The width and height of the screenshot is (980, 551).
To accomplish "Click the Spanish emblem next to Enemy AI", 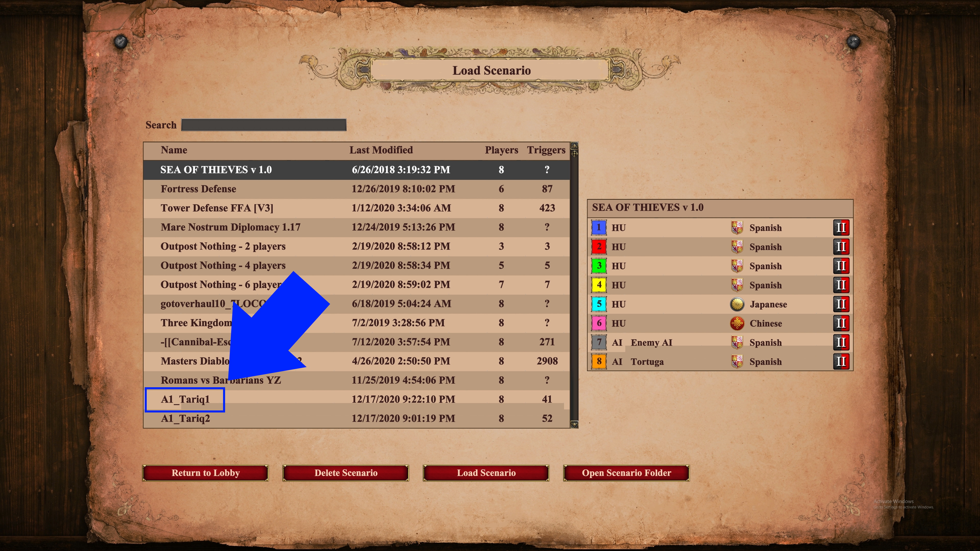I will point(737,343).
